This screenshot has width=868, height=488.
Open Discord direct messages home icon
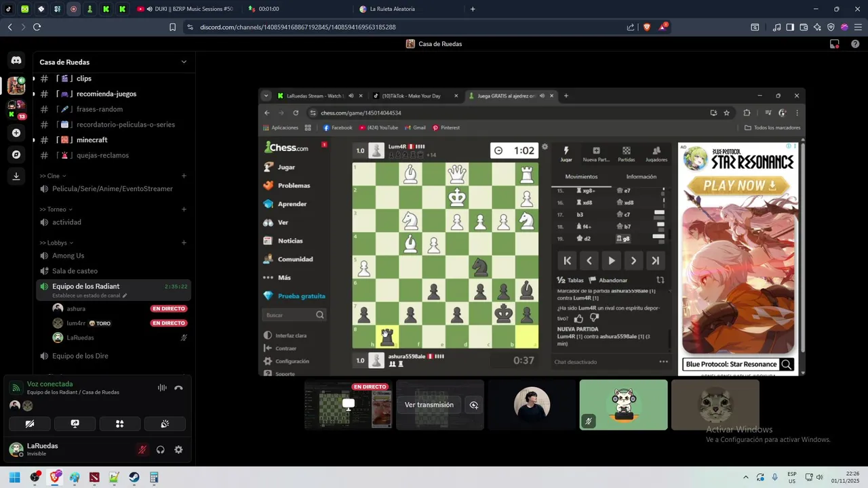coord(16,60)
